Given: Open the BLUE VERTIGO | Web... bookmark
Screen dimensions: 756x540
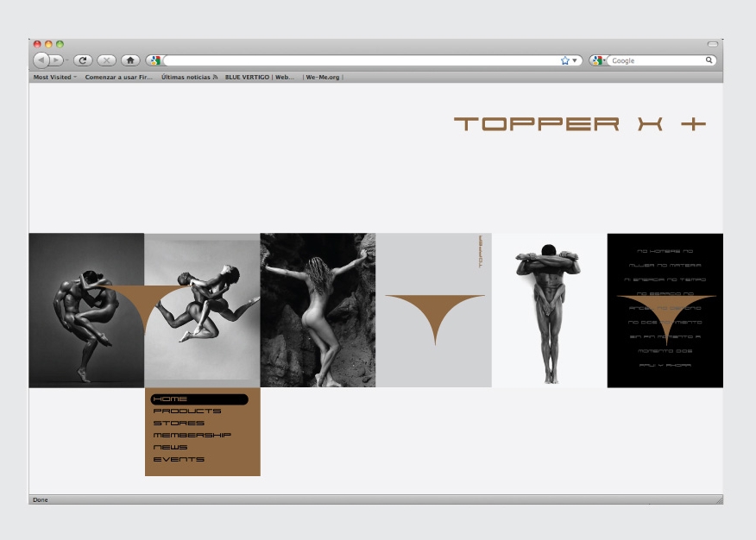Looking at the screenshot, I should pos(260,77).
